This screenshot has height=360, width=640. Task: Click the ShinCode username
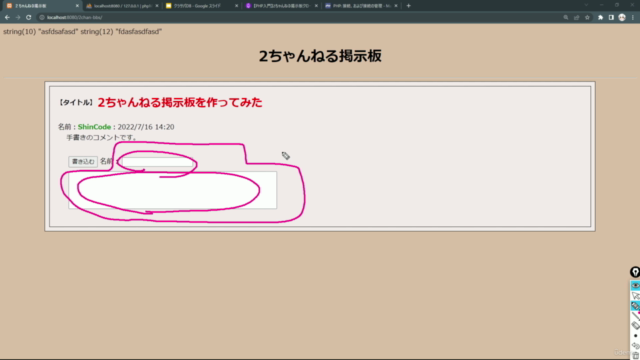point(94,127)
